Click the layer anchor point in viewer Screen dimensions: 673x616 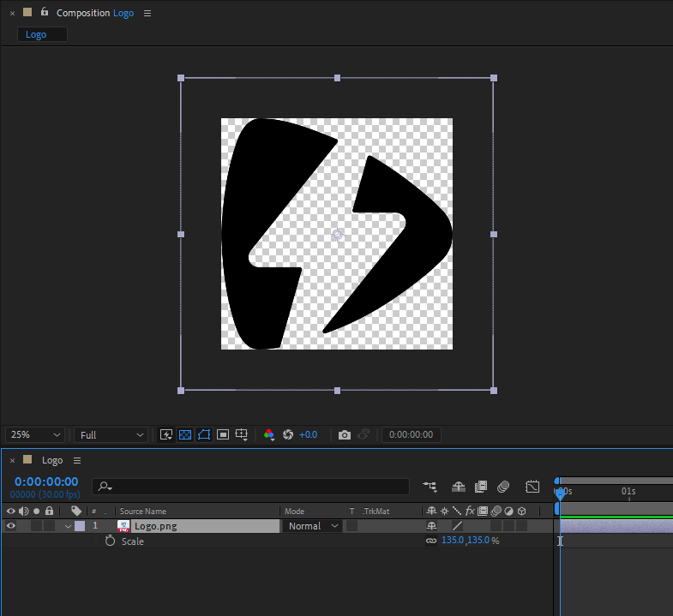click(x=338, y=234)
